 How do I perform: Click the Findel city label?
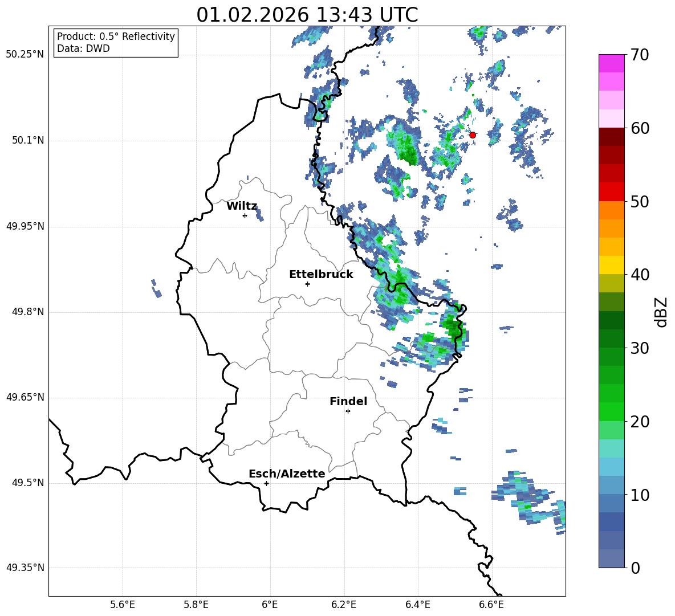(x=348, y=401)
